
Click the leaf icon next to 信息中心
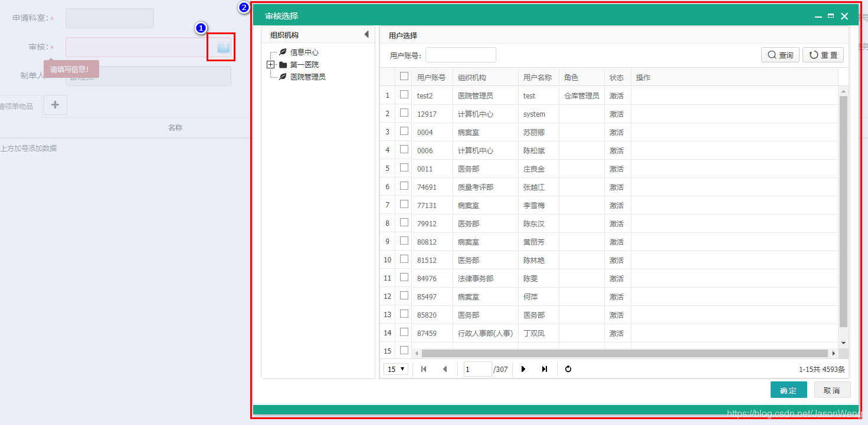point(283,52)
